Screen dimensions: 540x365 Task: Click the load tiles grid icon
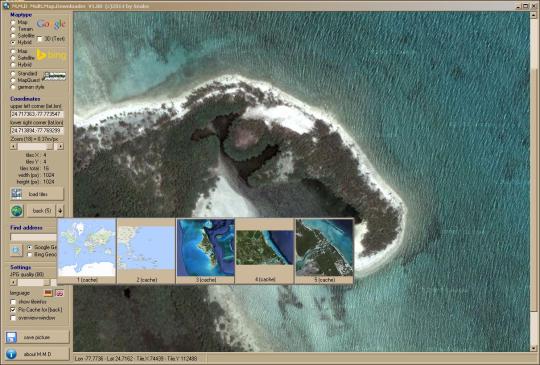(17, 194)
